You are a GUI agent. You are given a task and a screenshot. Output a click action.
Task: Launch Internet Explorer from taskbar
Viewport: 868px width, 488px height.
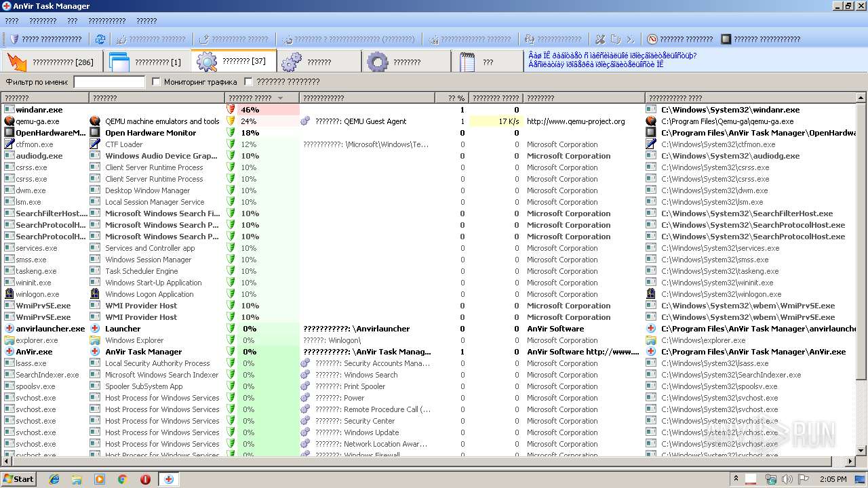pos(54,479)
